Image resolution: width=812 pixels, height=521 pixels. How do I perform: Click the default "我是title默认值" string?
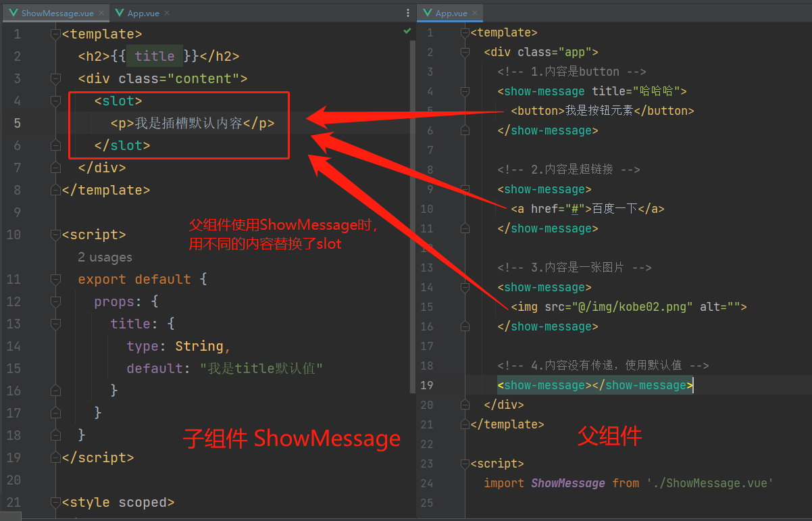261,369
